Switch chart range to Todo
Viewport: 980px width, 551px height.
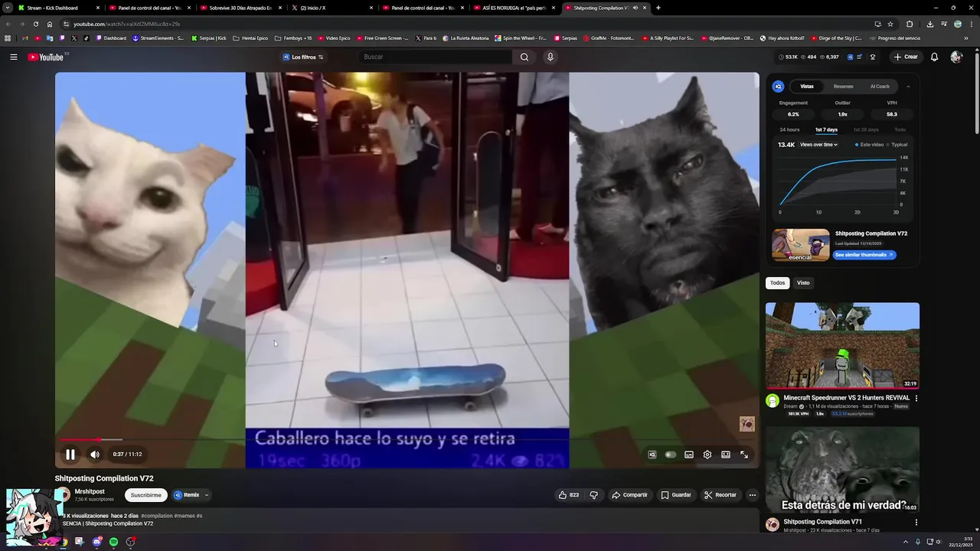pos(900,130)
